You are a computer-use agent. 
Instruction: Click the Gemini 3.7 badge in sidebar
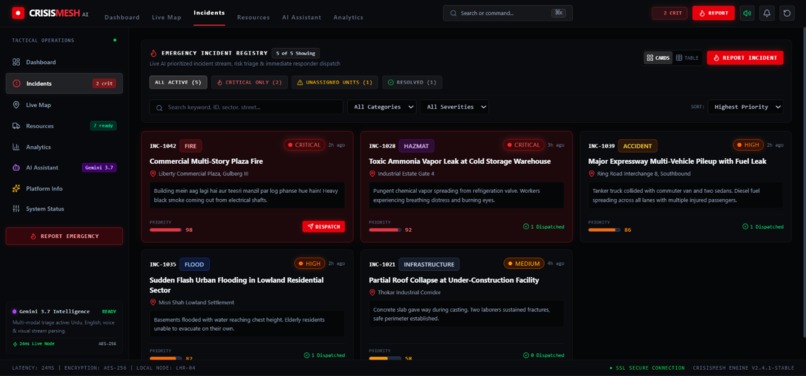coord(99,168)
